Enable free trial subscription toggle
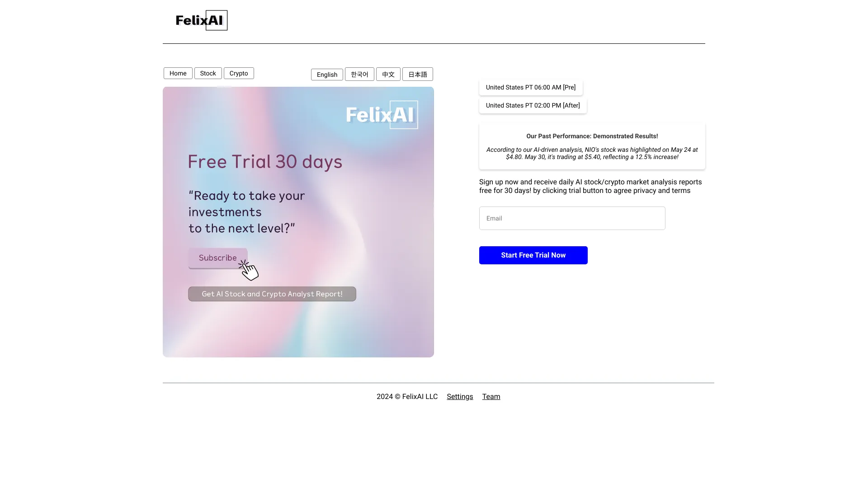The width and height of the screenshot is (868, 488). pos(533,255)
